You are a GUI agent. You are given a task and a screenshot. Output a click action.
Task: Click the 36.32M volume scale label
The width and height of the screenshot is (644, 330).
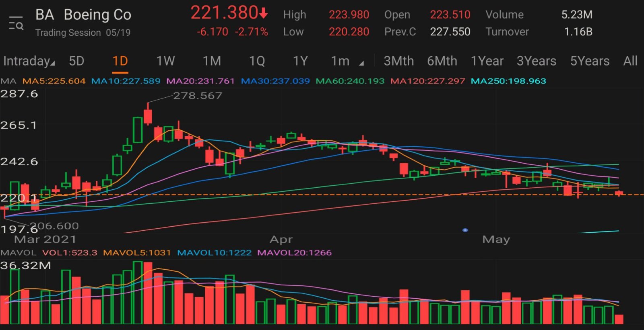[x=25, y=265]
